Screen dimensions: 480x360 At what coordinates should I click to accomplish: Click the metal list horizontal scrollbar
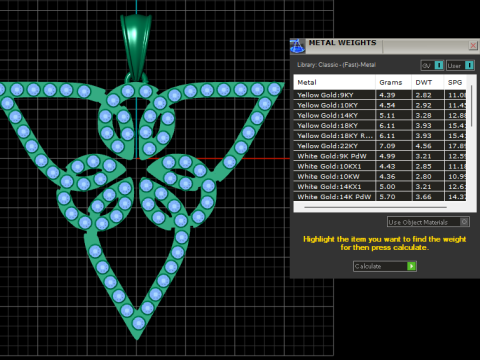(375, 207)
